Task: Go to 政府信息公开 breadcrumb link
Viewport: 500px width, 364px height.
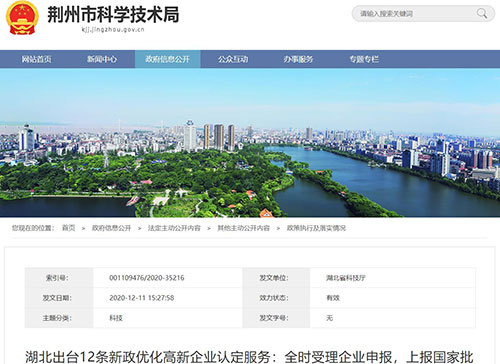Action: pyautogui.click(x=111, y=228)
